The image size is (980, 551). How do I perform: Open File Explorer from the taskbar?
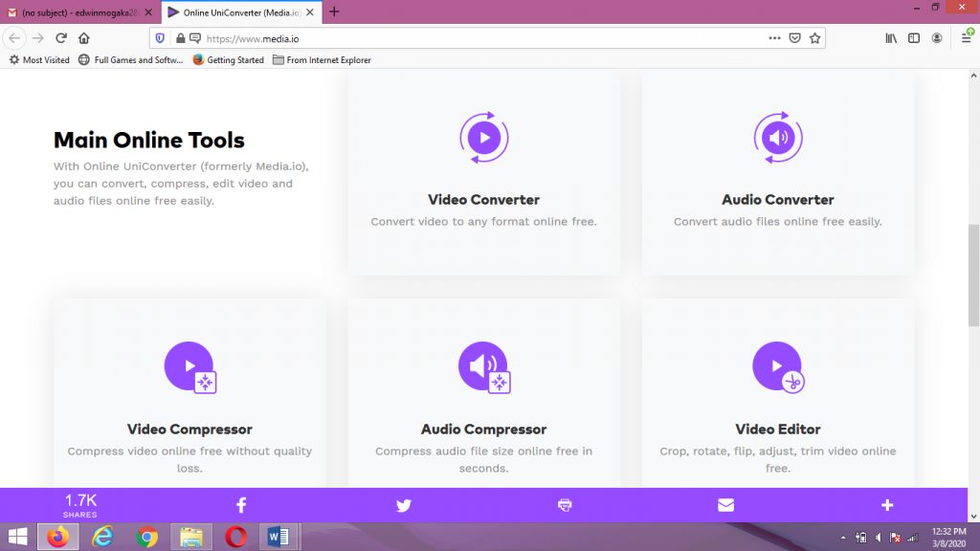[191, 537]
